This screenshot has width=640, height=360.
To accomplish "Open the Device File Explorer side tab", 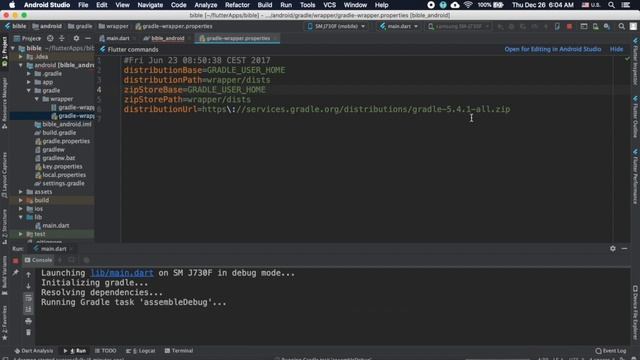I will 636,311.
